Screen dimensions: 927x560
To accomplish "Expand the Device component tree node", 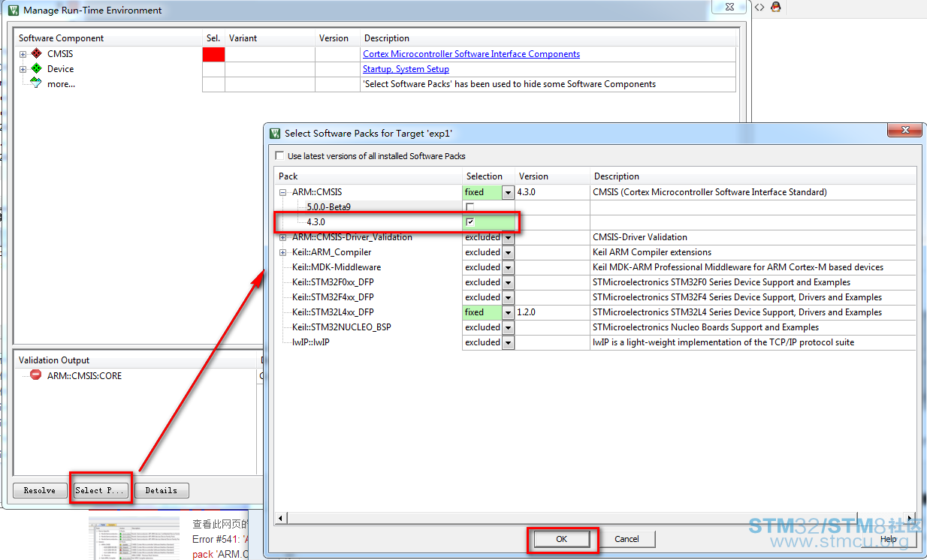I will (x=23, y=69).
